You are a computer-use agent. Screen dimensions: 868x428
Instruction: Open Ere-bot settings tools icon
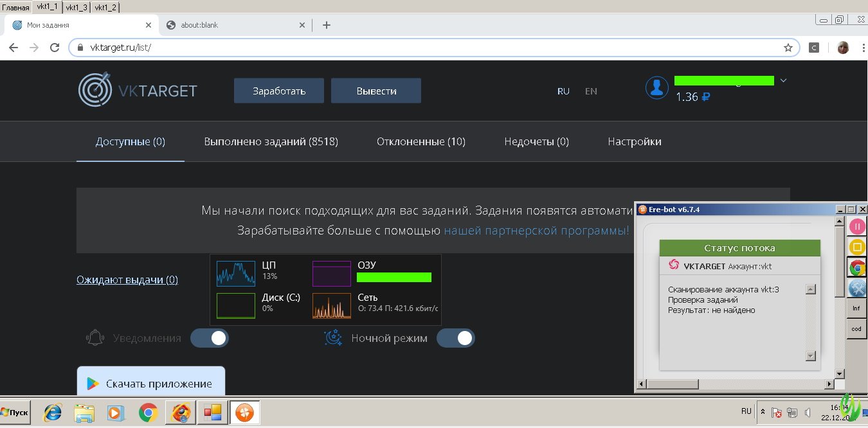(857, 289)
